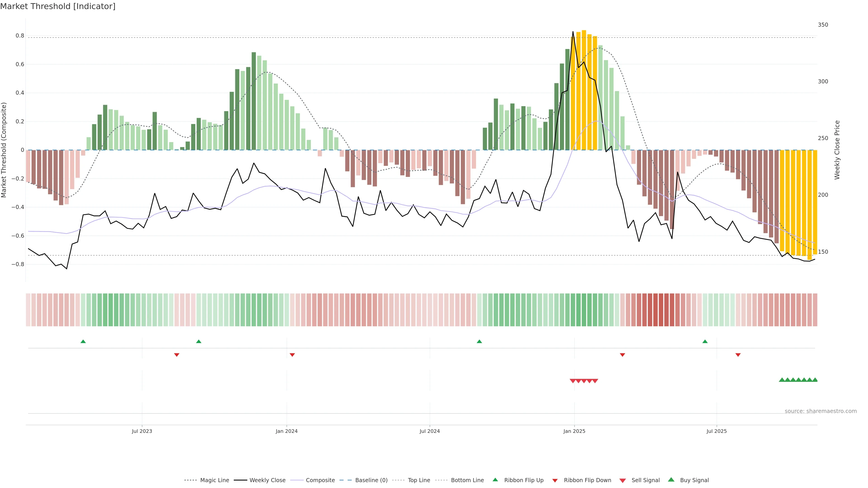Click the first green Ribbon Flip Up marker
The height and width of the screenshot is (488, 868).
point(83,342)
